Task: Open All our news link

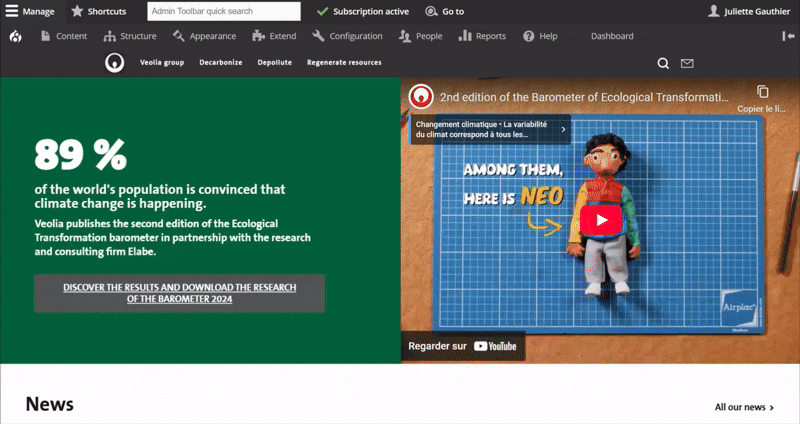Action: (x=744, y=407)
